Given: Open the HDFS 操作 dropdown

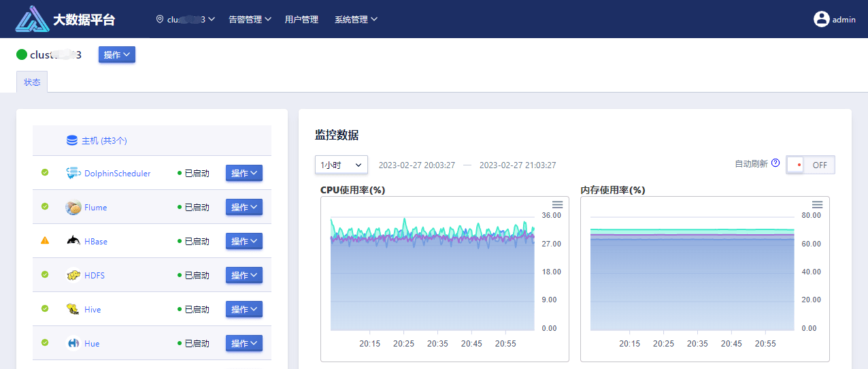Looking at the screenshot, I should point(244,276).
